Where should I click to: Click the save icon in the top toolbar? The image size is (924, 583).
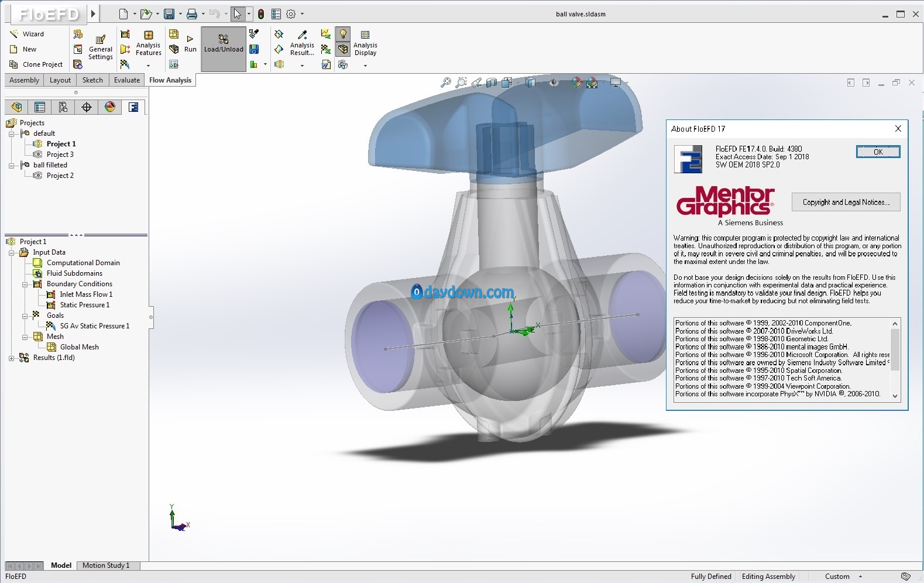coord(169,14)
